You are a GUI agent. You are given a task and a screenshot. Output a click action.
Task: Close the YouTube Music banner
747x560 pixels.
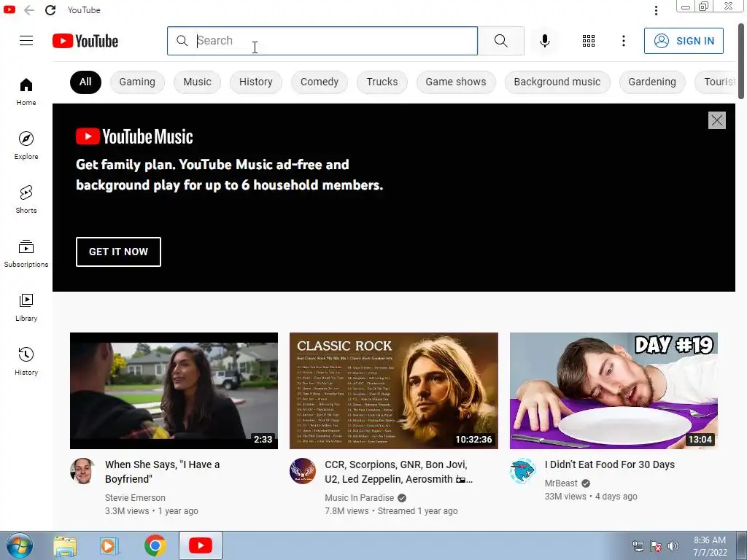[716, 120]
